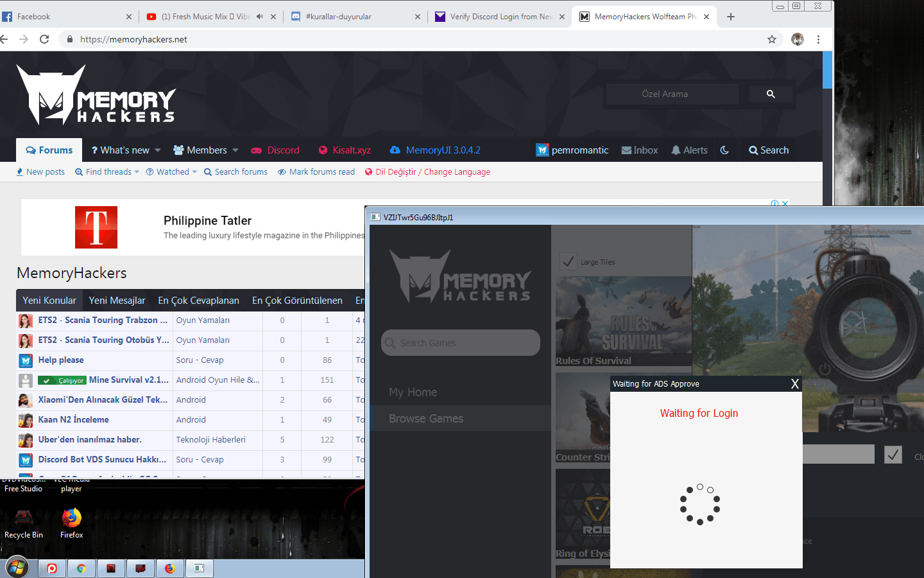The height and width of the screenshot is (578, 924).
Task: Open the Help please thread
Action: pyautogui.click(x=61, y=360)
